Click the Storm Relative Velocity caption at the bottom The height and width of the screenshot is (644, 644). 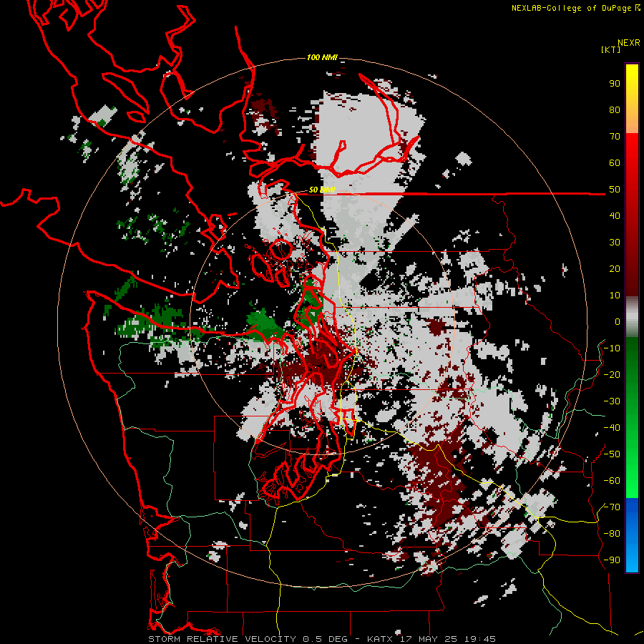coord(321,639)
